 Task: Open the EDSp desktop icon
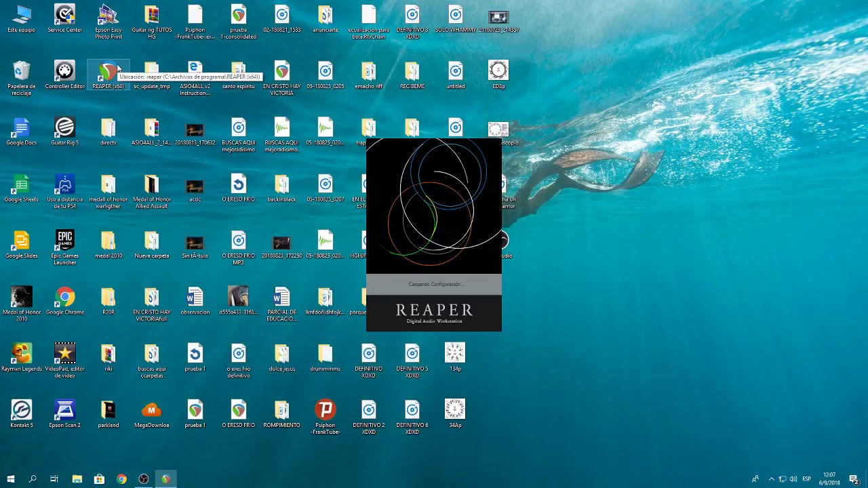498,75
